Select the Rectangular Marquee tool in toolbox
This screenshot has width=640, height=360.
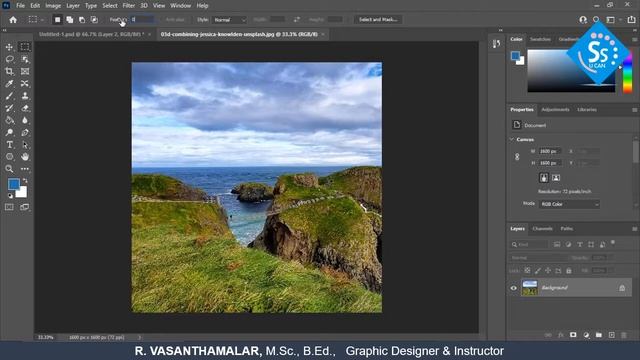pos(25,47)
